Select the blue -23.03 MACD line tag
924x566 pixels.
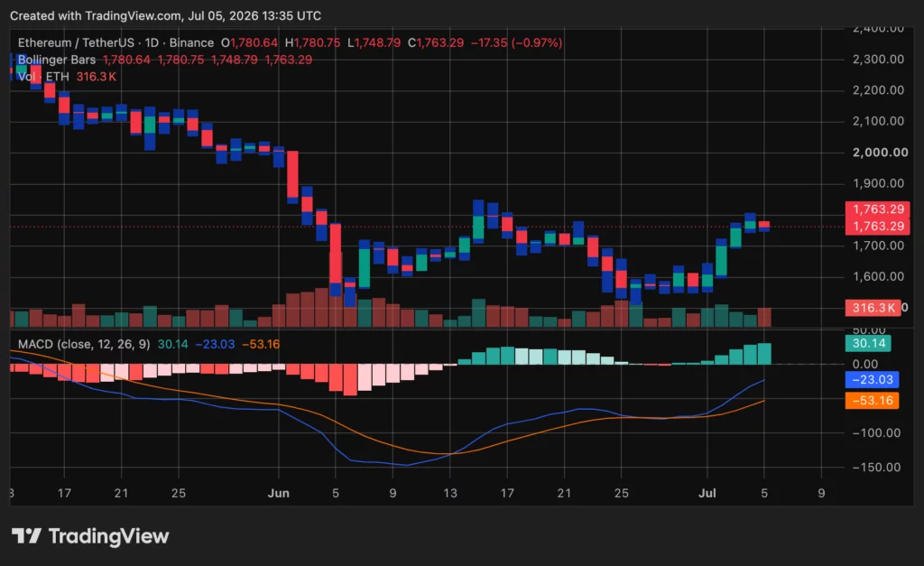(x=873, y=380)
